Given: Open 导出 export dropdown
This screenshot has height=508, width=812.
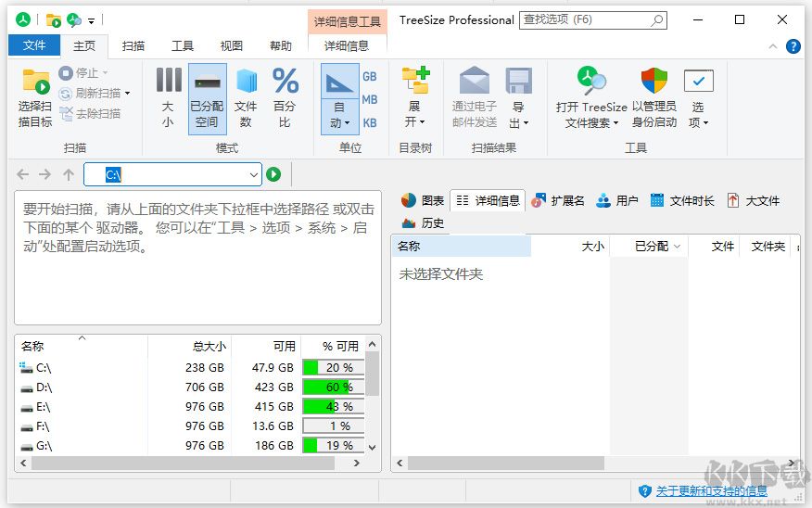Looking at the screenshot, I should tap(518, 98).
